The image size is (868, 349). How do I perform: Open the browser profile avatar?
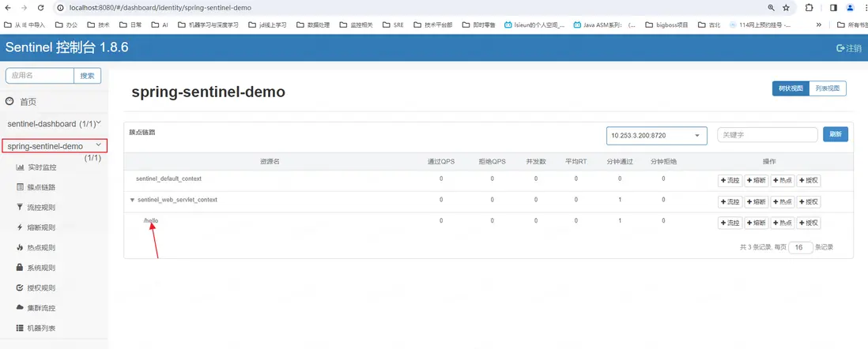850,8
